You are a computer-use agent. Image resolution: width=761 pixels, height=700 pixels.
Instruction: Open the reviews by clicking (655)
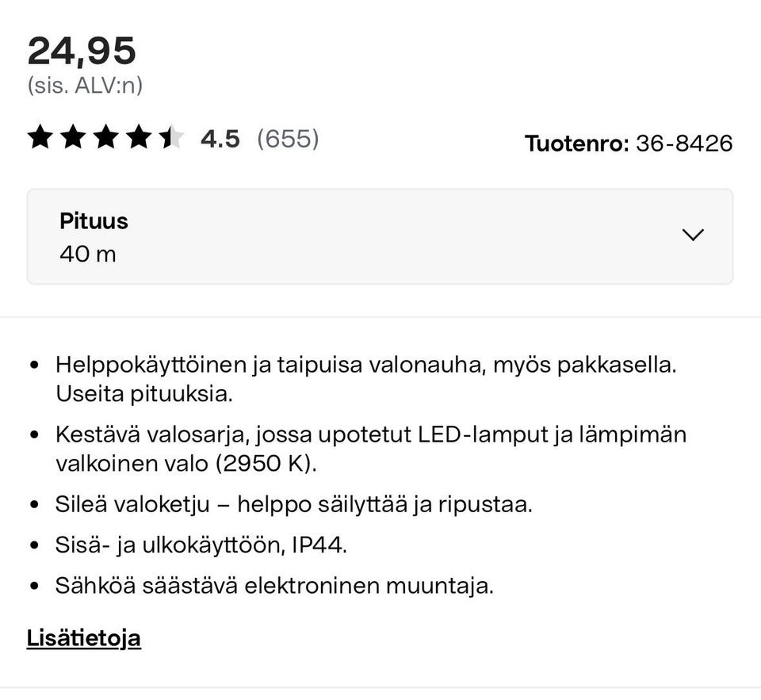[288, 139]
